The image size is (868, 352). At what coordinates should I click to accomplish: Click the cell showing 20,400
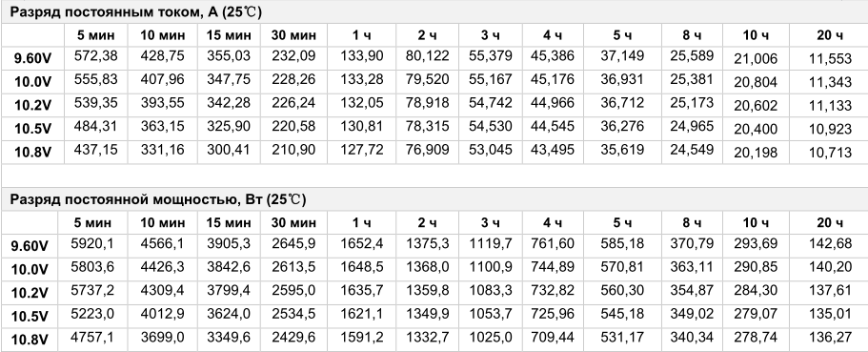(x=756, y=129)
